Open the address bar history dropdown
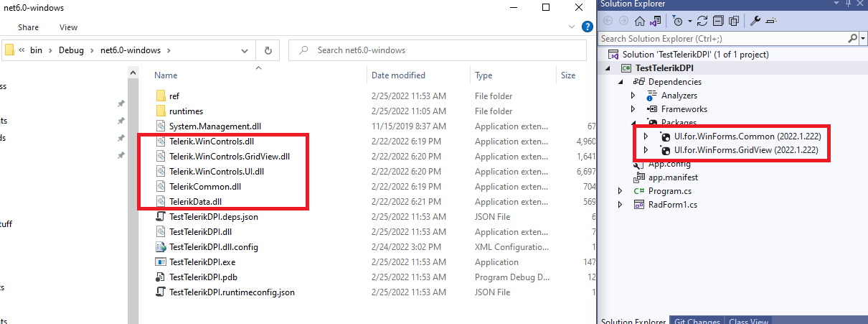868x324 pixels. coord(249,50)
